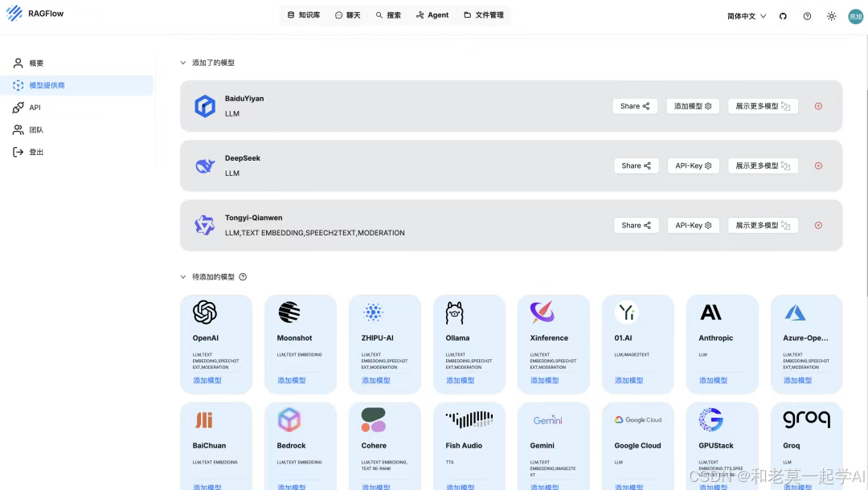Screen dimensions: 868x490
Task: Click 添加模型 link under Xinference
Action: (x=545, y=381)
